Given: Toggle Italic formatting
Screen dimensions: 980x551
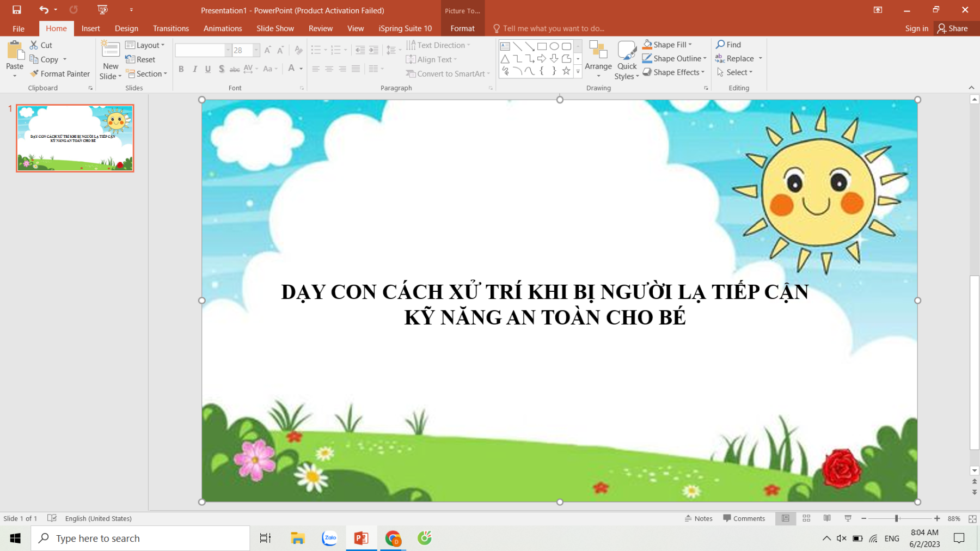Looking at the screenshot, I should 194,69.
